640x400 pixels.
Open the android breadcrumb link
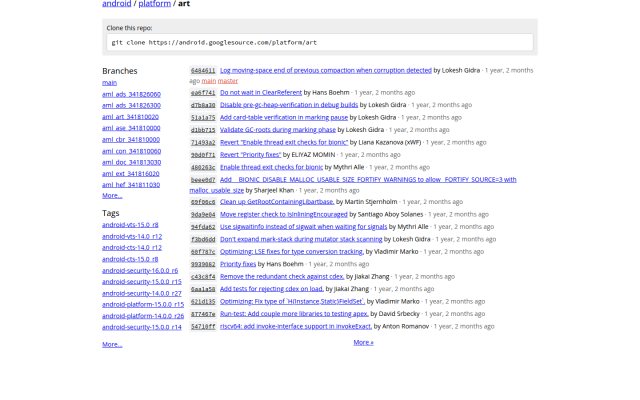click(116, 4)
